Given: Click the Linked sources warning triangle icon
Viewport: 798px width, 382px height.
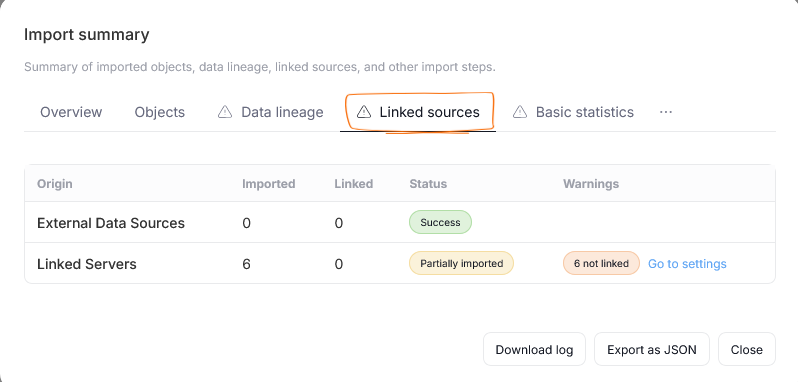Looking at the screenshot, I should (363, 112).
